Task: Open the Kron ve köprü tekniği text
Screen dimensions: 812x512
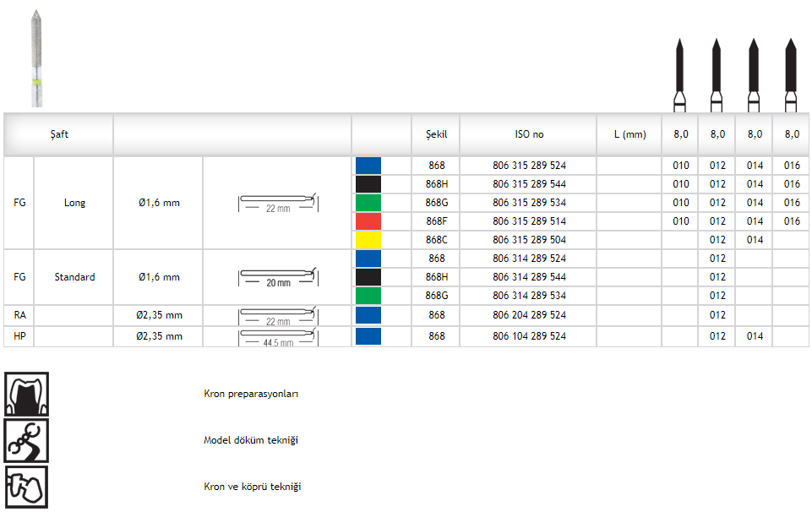Action: pos(252,487)
